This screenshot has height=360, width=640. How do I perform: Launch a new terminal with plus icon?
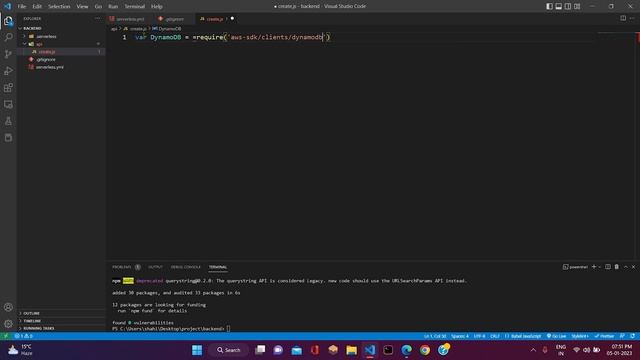click(x=594, y=267)
